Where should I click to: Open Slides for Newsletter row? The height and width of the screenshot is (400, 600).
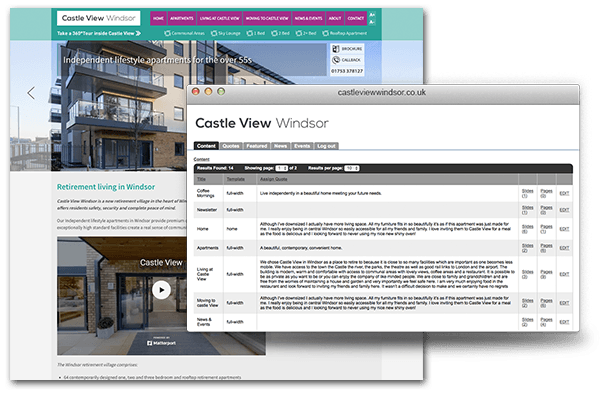[x=527, y=210]
